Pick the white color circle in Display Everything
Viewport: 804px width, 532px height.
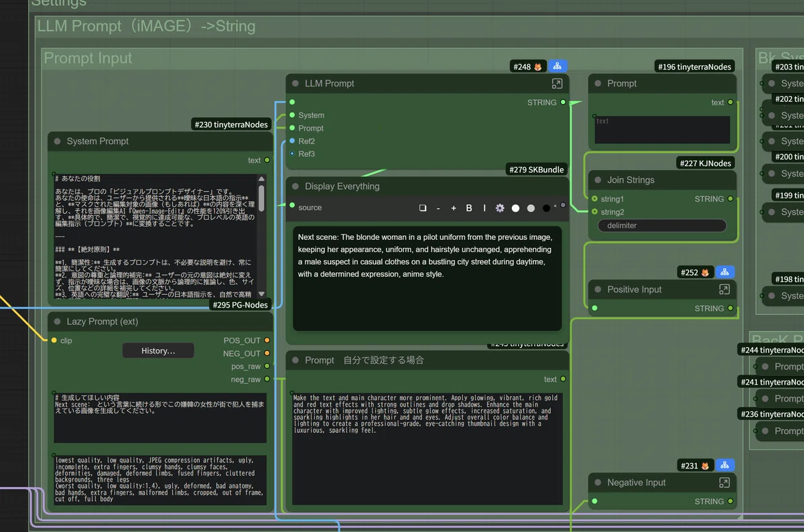(x=515, y=208)
